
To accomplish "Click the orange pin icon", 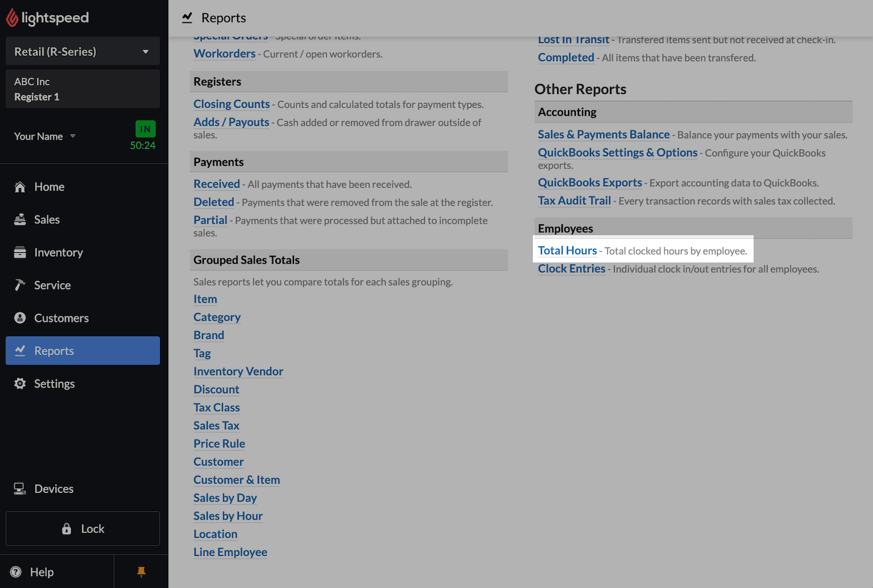I will (x=141, y=572).
